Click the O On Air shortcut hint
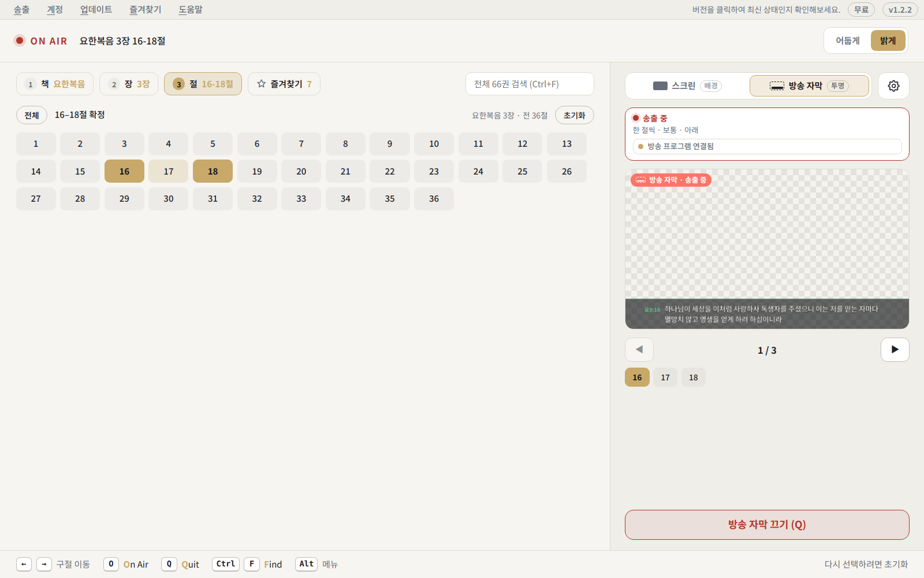Viewport: 924px width, 578px height. click(126, 564)
